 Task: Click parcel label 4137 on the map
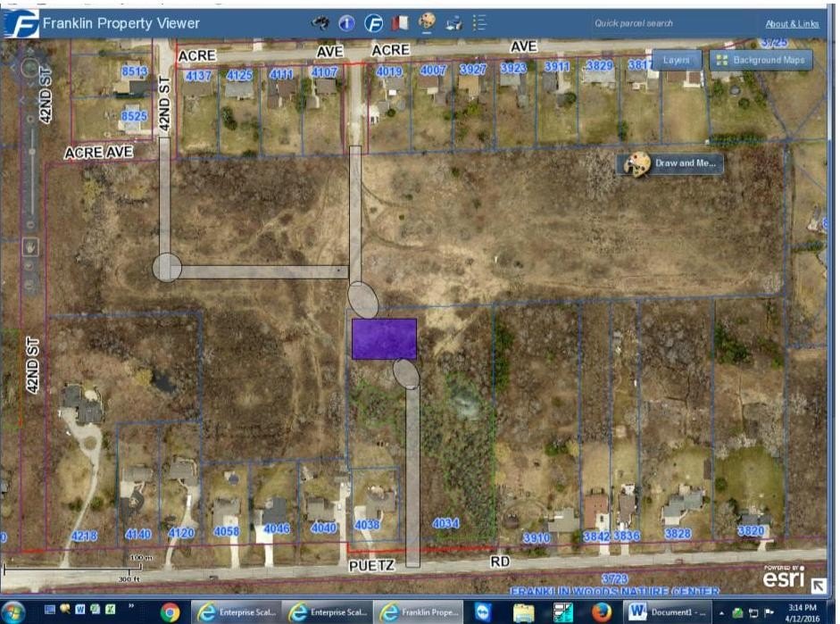(198, 76)
